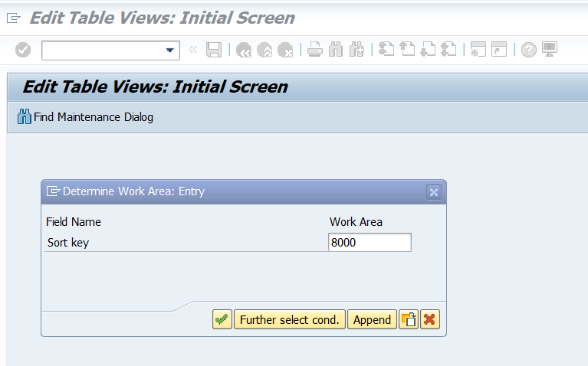Click the Exit yellow arrow icon
The width and height of the screenshot is (588, 366).
(264, 50)
